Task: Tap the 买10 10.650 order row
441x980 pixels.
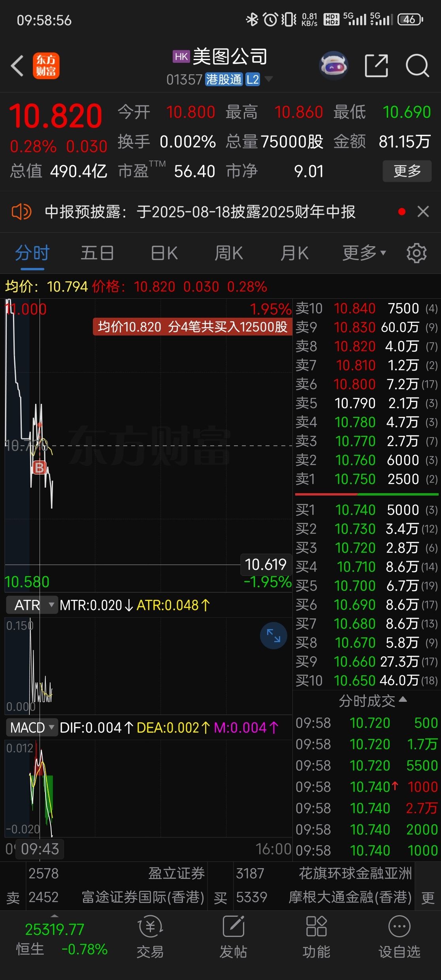Action: coord(367,680)
